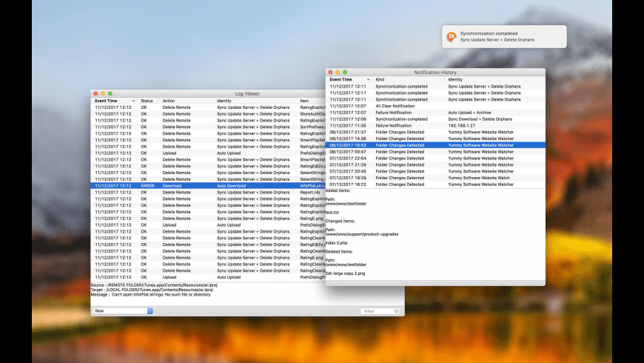
Task: Select the 'Sync Download + Delete Orphans' notification row
Action: click(x=435, y=119)
